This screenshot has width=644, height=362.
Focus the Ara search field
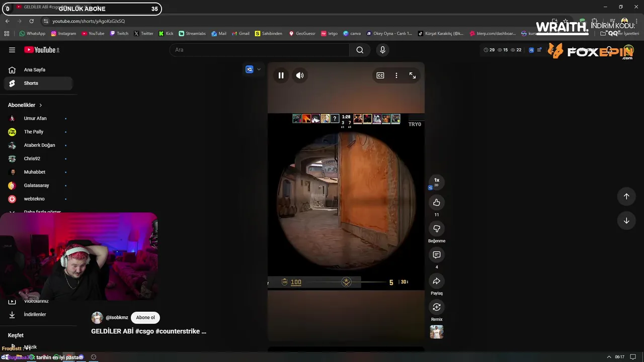pyautogui.click(x=259, y=50)
